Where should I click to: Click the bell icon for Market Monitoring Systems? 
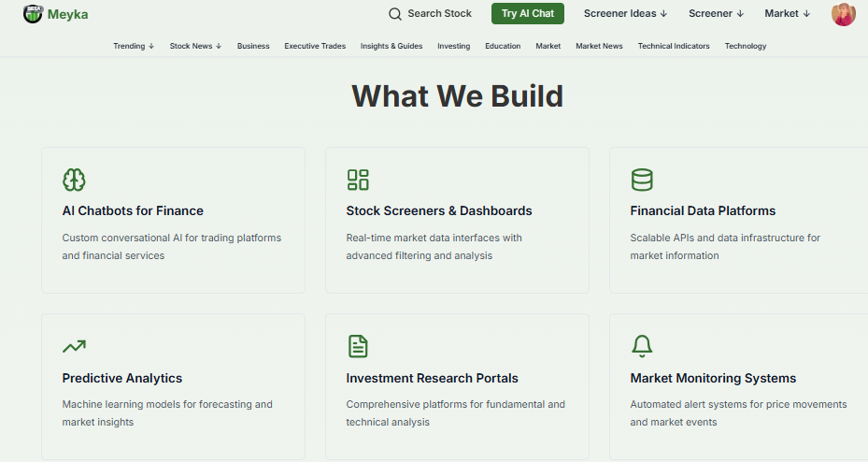click(x=642, y=346)
